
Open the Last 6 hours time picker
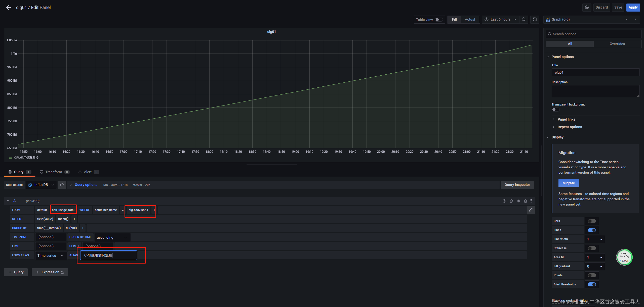pyautogui.click(x=500, y=20)
